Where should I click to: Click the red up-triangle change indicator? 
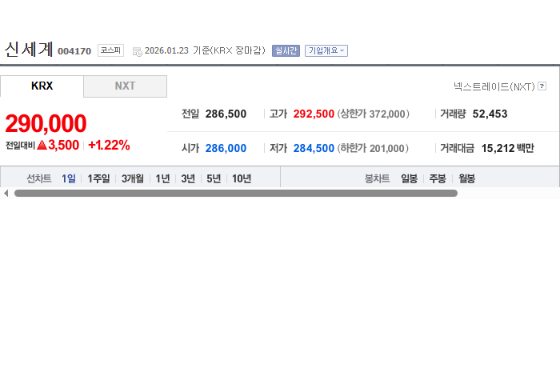[42, 145]
